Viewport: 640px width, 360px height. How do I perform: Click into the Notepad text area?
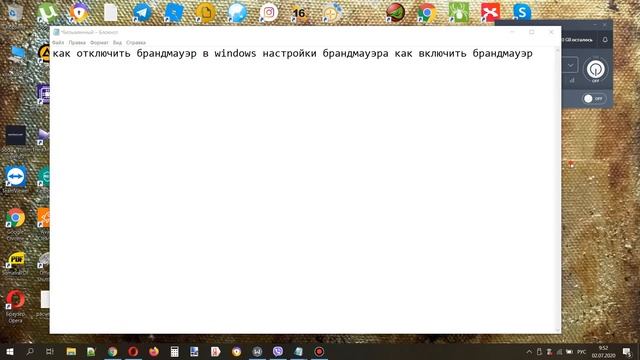point(302,190)
